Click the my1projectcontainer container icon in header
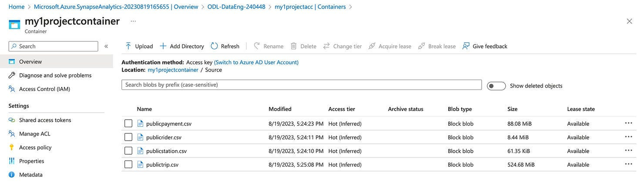This screenshot has height=196, width=644. (14, 24)
